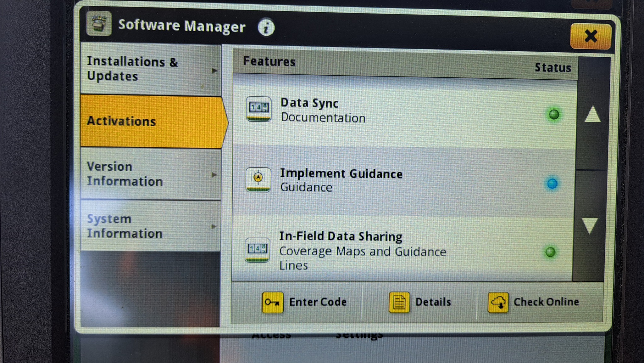Viewport: 644px width, 363px height.
Task: Click the Enter Code key icon
Action: click(273, 302)
